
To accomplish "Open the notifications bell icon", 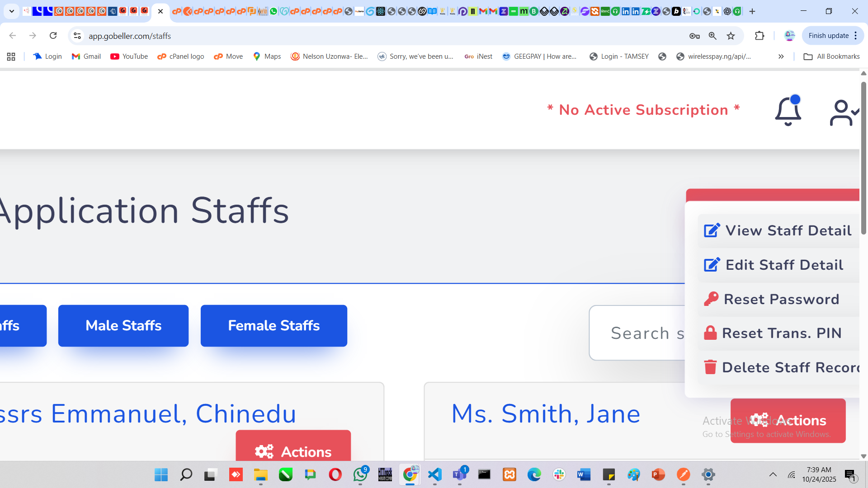I will pyautogui.click(x=788, y=111).
